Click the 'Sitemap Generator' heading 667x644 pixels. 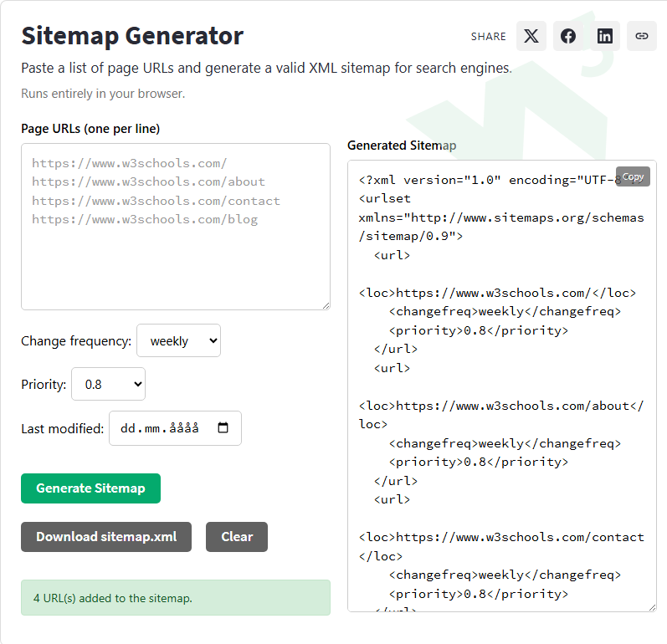(x=132, y=36)
